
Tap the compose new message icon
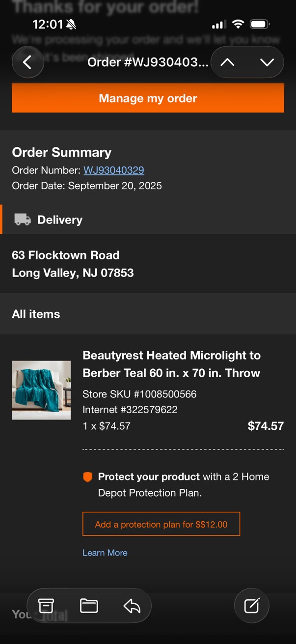point(251,606)
